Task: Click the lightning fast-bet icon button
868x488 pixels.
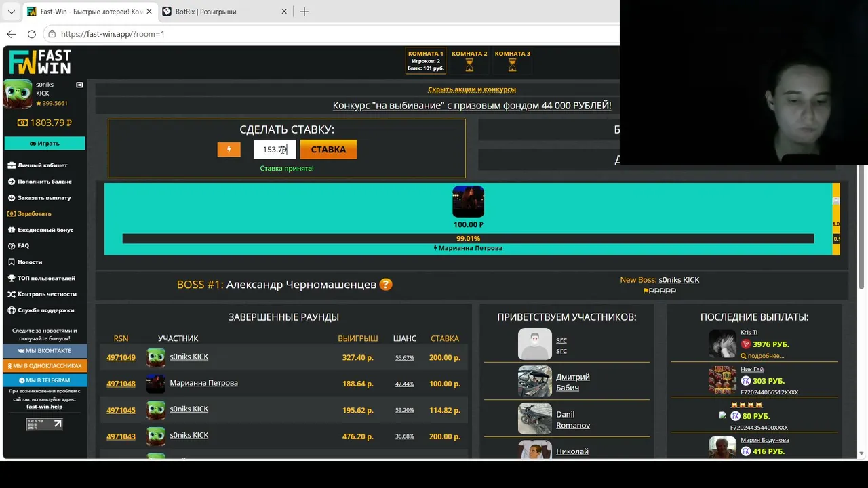Action: point(229,149)
